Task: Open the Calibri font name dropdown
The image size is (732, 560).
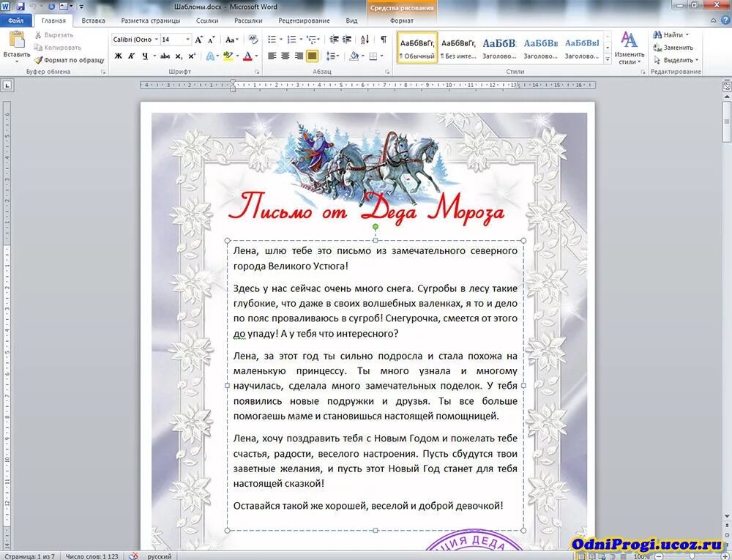Action: pos(156,40)
